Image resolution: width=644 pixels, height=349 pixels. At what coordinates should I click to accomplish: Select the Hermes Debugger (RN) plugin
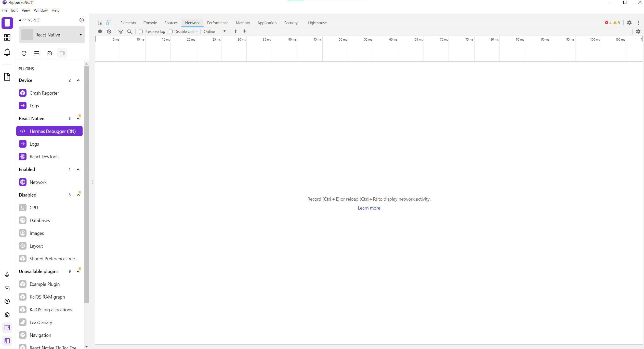(x=49, y=131)
